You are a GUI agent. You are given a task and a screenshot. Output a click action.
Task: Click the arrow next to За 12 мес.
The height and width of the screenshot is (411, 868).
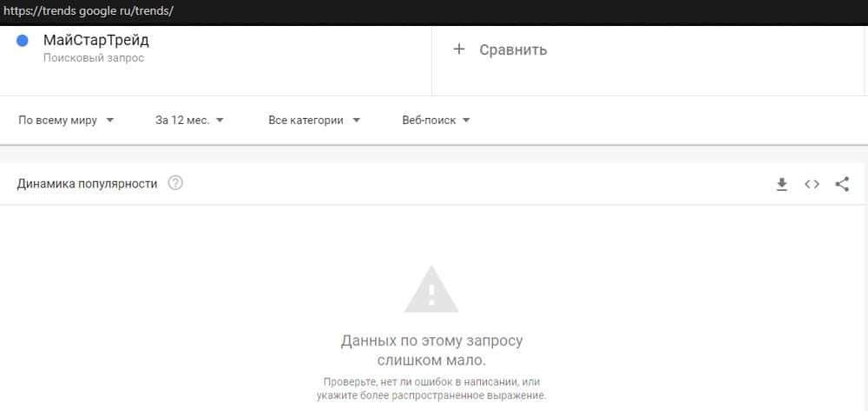click(x=220, y=120)
